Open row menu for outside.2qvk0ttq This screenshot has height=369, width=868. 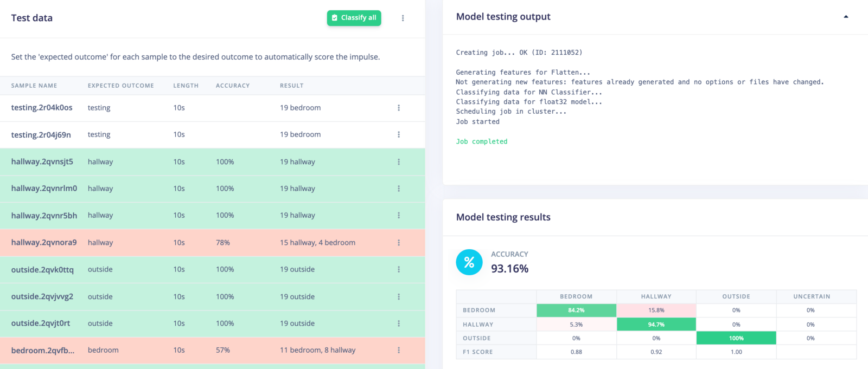399,269
